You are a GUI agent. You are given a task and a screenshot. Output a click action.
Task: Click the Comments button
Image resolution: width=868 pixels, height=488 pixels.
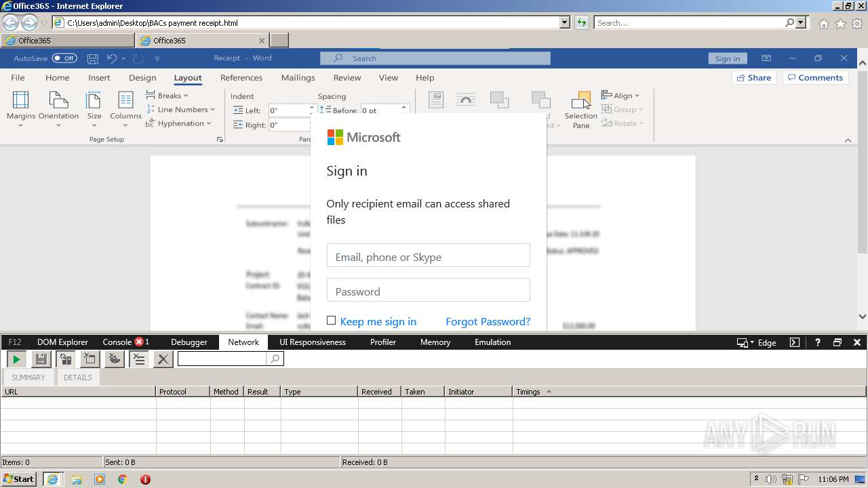tap(816, 77)
